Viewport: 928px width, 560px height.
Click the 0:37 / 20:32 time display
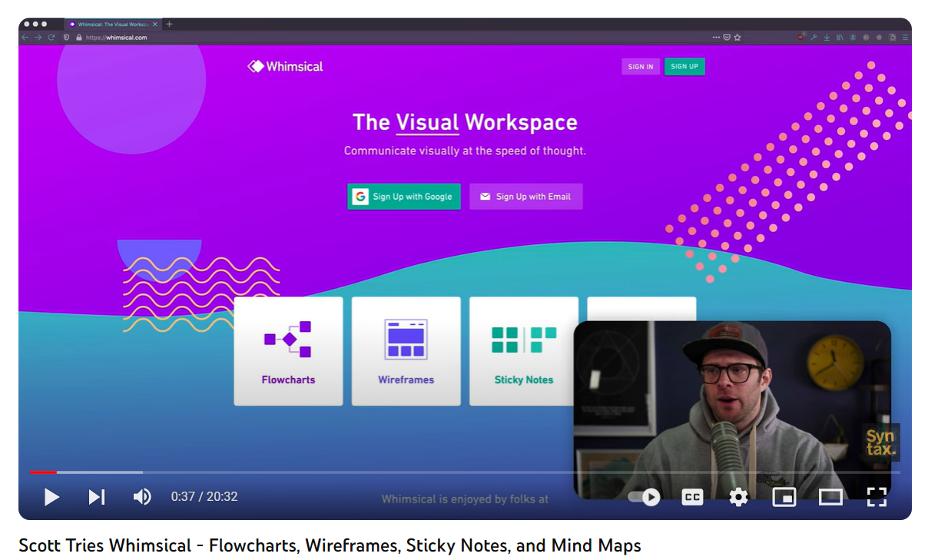204,497
